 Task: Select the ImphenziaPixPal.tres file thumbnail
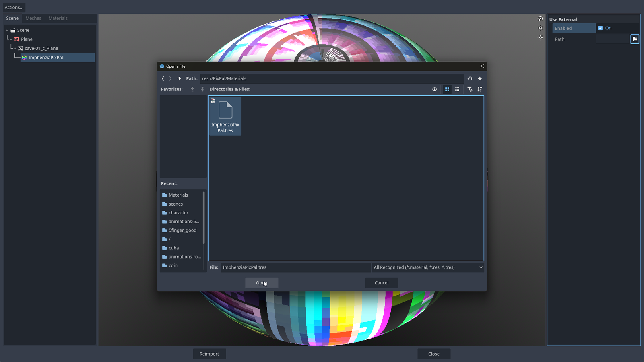[225, 116]
